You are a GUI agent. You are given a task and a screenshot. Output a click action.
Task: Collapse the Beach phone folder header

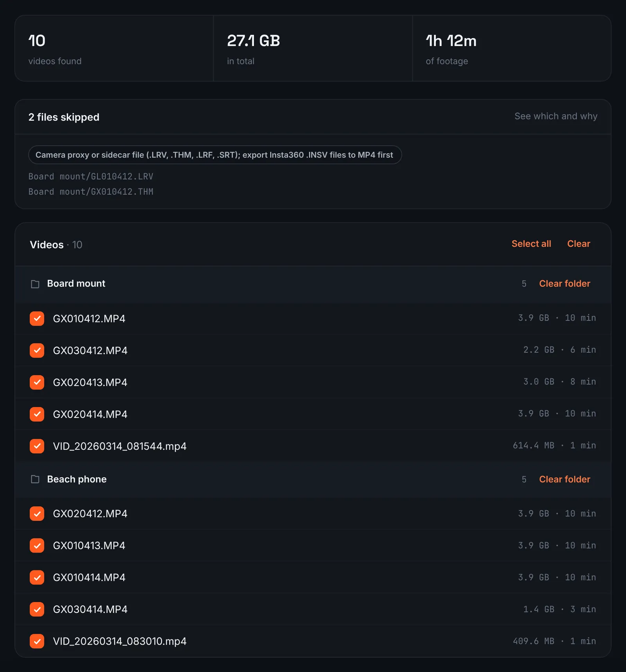tap(313, 479)
